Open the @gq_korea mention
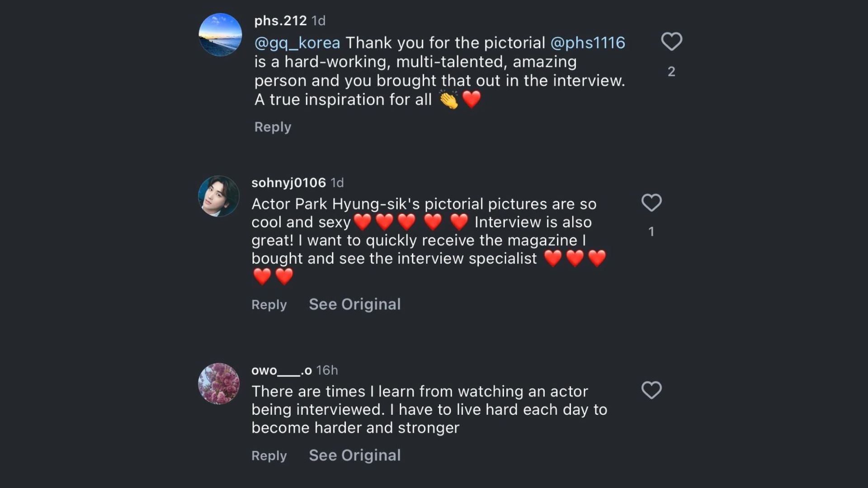The width and height of the screenshot is (868, 488). tap(297, 43)
